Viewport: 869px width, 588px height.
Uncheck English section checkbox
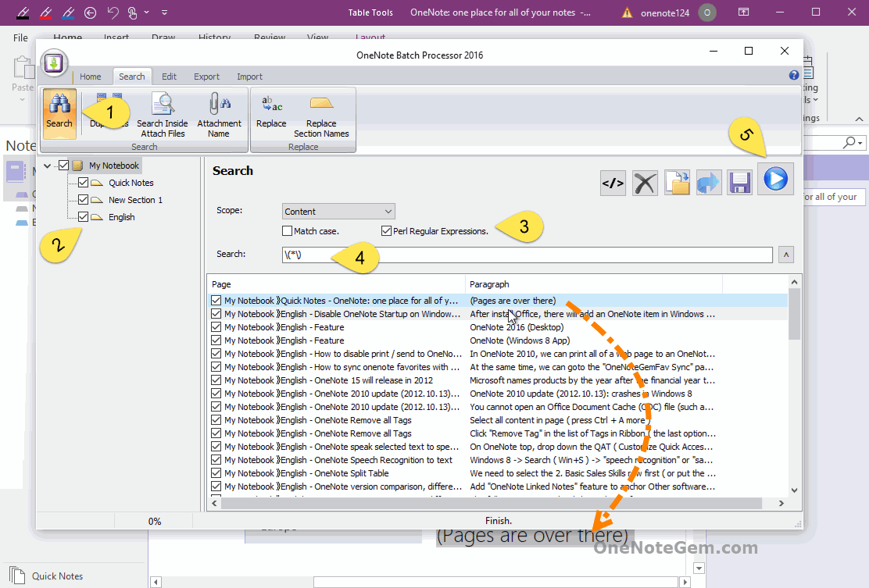(83, 216)
